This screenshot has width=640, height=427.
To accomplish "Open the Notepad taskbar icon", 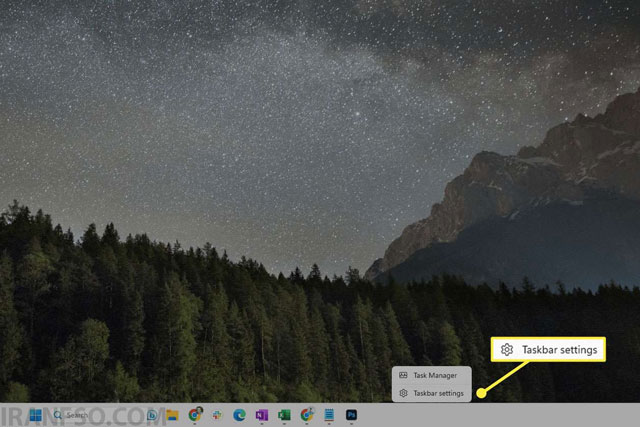I will coord(329,415).
